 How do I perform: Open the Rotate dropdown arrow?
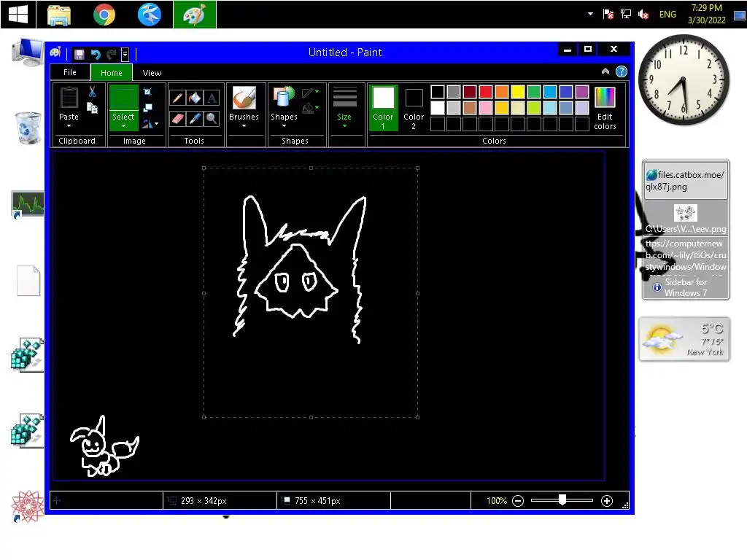[157, 124]
